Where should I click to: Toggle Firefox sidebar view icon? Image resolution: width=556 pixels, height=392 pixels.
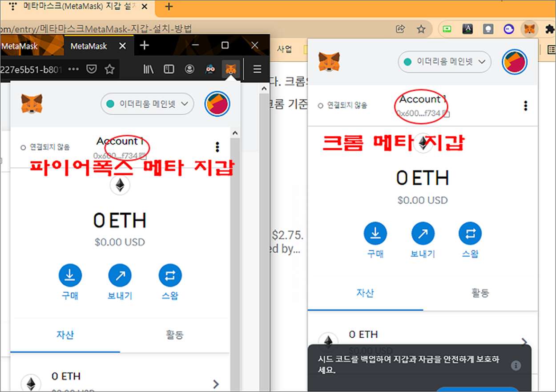pos(169,69)
